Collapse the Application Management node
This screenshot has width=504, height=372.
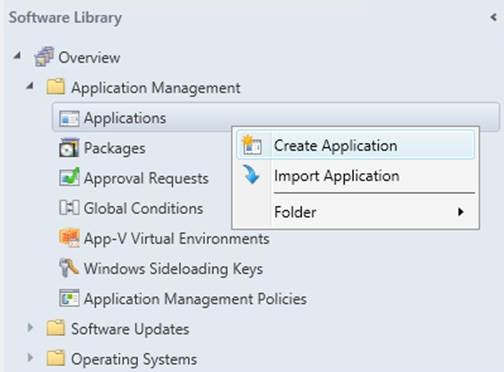pos(30,86)
